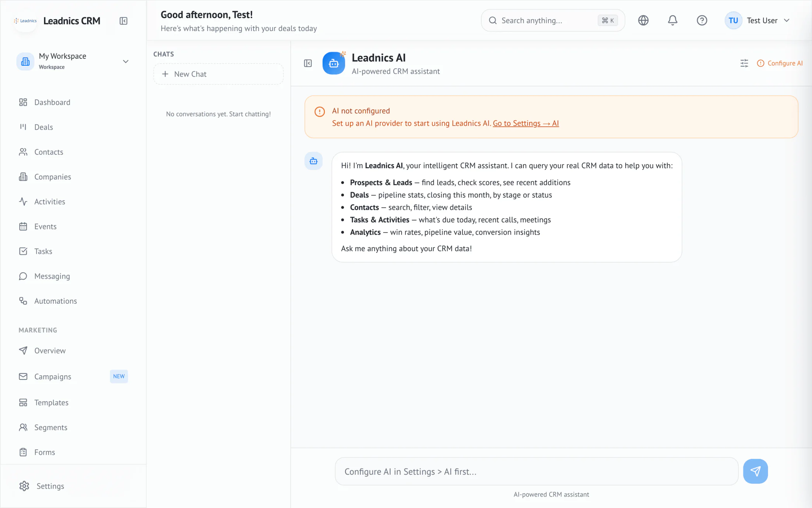This screenshot has width=812, height=508.
Task: Open Segments in the sidebar
Action: coord(51,427)
